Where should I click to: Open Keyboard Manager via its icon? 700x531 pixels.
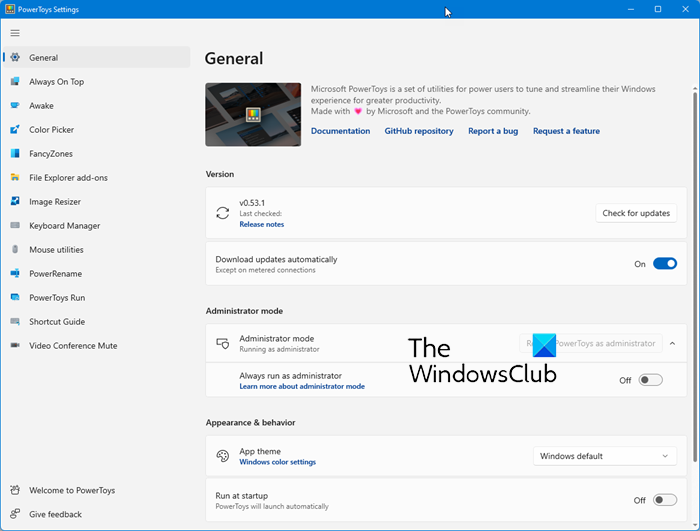pos(15,226)
